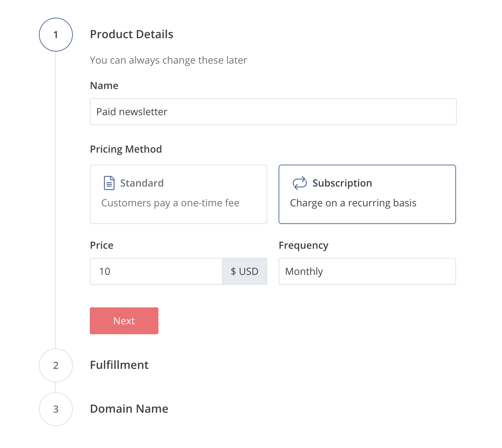Select the Standard pricing method card
Screen dimensions: 502x448
[178, 194]
